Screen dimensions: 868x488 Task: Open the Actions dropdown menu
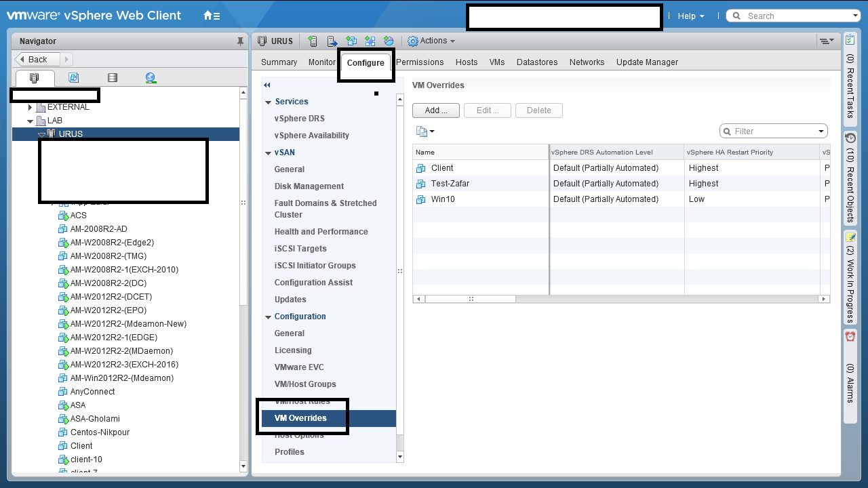[431, 41]
